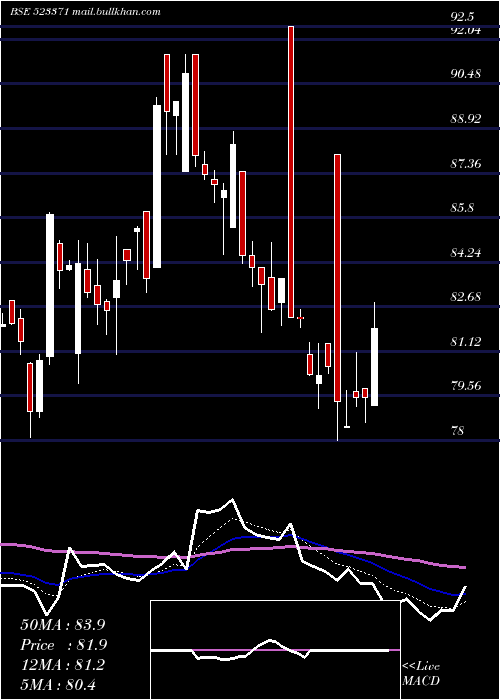Click the 87.36 price level label
Image resolution: width=500 pixels, height=700 pixels.
point(466,164)
